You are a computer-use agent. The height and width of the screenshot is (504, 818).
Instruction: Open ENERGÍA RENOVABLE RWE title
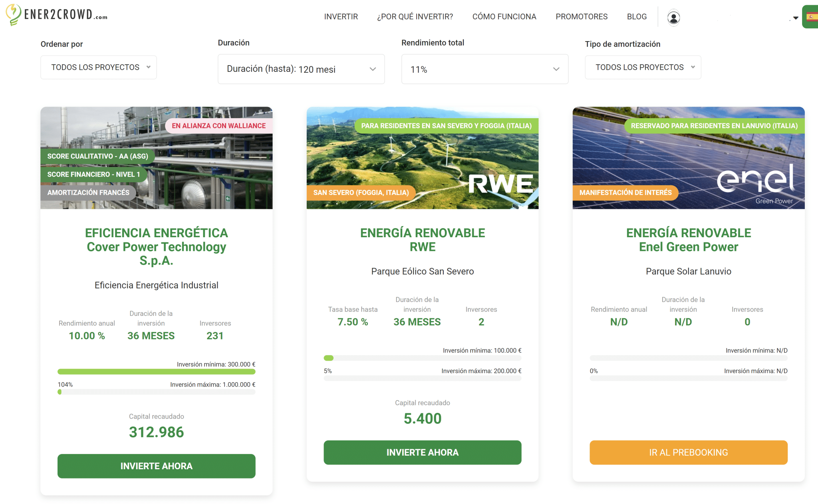[x=423, y=240]
